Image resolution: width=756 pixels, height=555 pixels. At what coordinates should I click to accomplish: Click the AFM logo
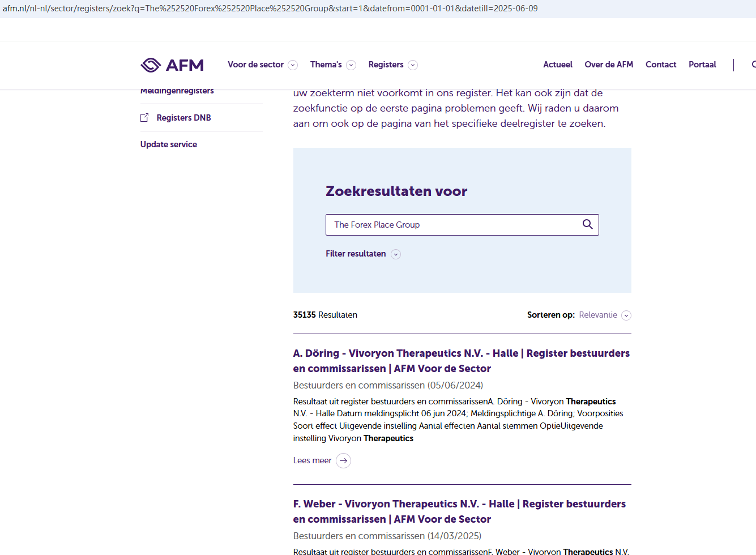172,65
